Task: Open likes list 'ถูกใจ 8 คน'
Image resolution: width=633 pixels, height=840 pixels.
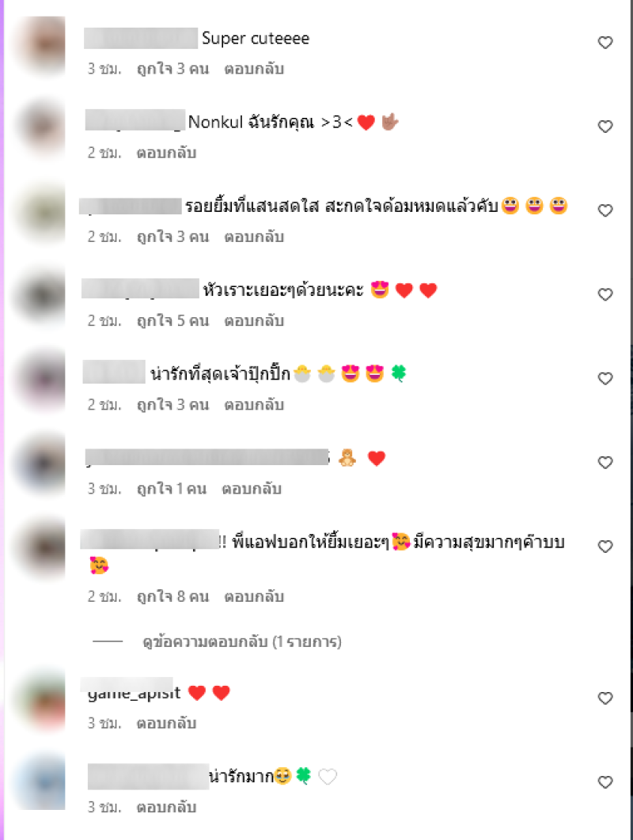Action: click(172, 596)
